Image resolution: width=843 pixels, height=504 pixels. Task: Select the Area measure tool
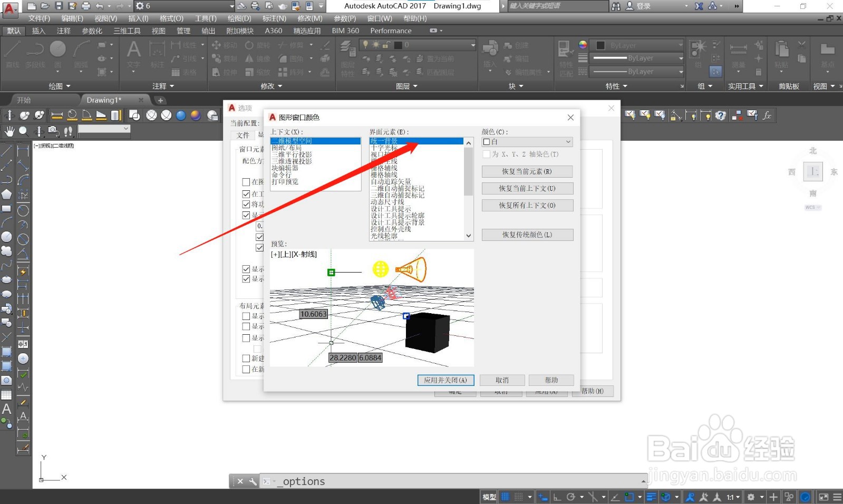[101, 115]
